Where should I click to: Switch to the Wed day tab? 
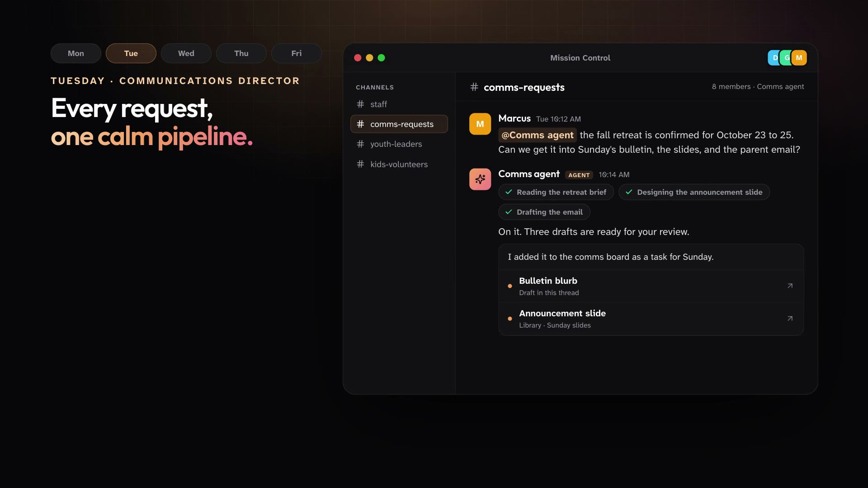(x=186, y=53)
